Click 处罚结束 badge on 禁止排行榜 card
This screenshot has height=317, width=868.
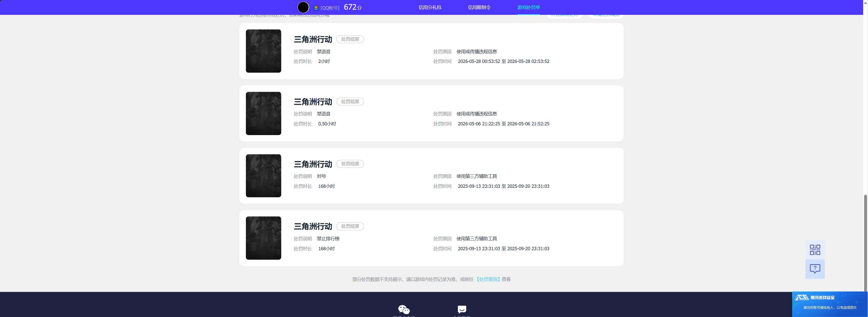coord(350,226)
